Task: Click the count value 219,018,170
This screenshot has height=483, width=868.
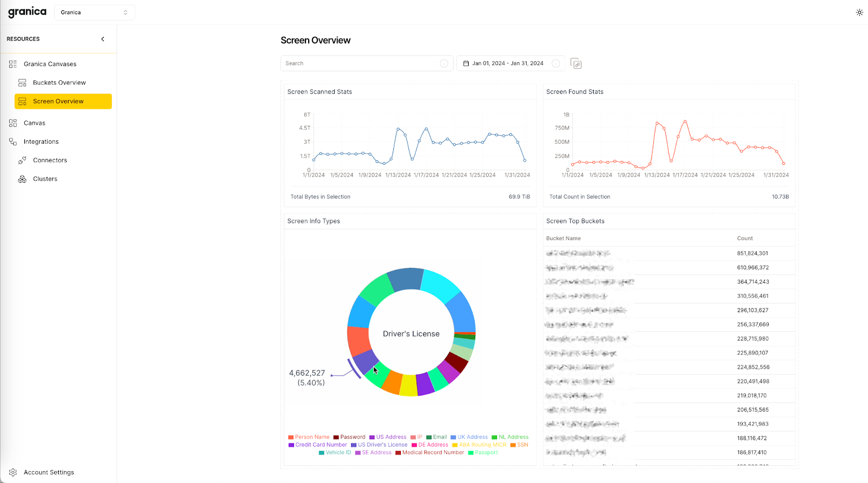Action: (752, 396)
